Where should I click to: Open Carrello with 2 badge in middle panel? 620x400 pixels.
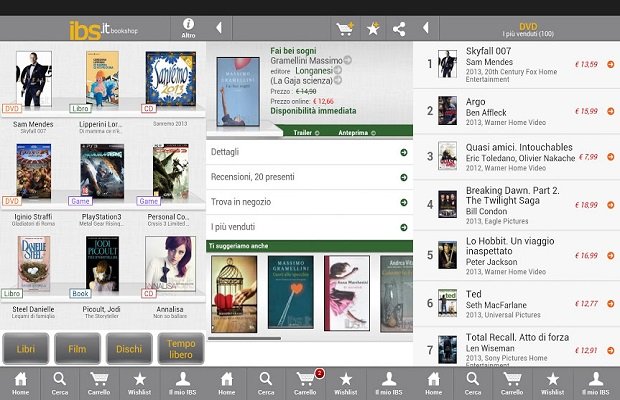(306, 383)
